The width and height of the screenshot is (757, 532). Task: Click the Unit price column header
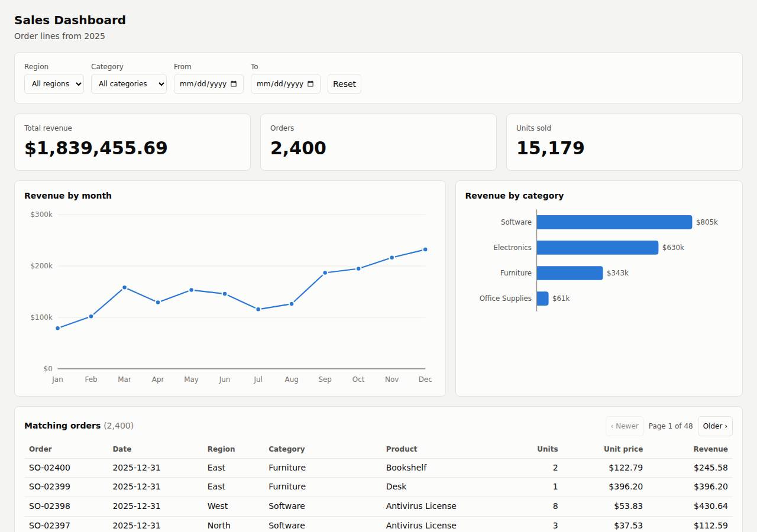623,449
